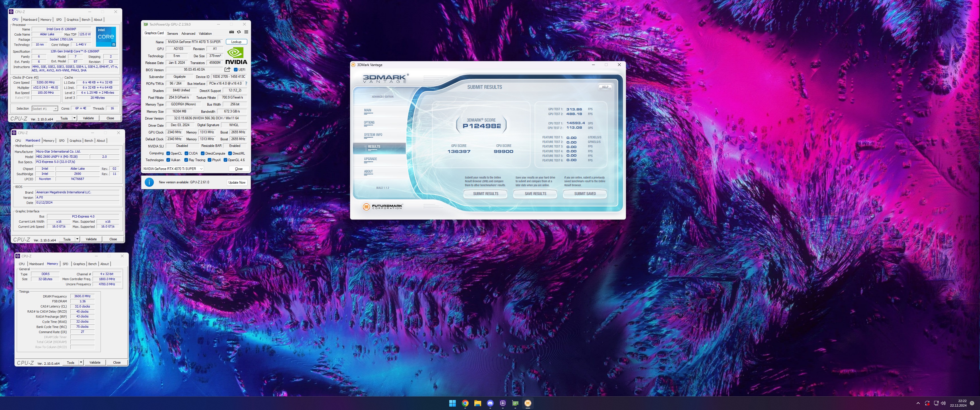Open System Info in 3DMark Vantage sidebar
Image resolution: width=980 pixels, height=410 pixels.
click(373, 135)
